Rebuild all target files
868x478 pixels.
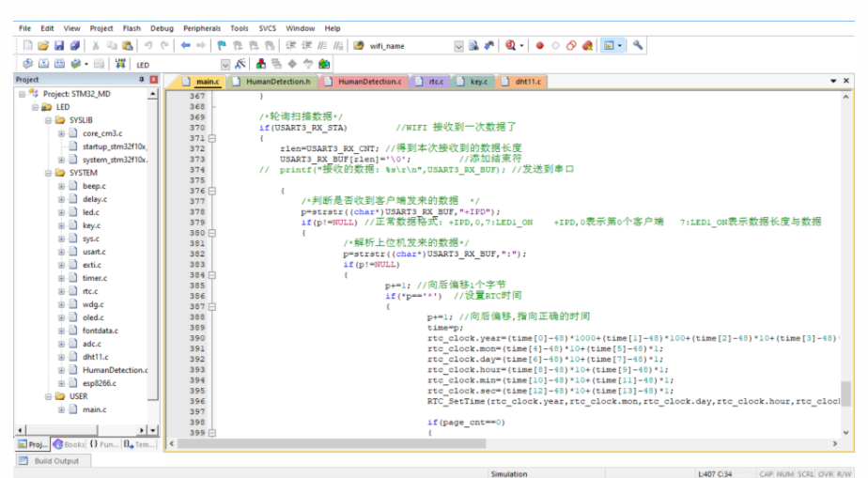[59, 64]
